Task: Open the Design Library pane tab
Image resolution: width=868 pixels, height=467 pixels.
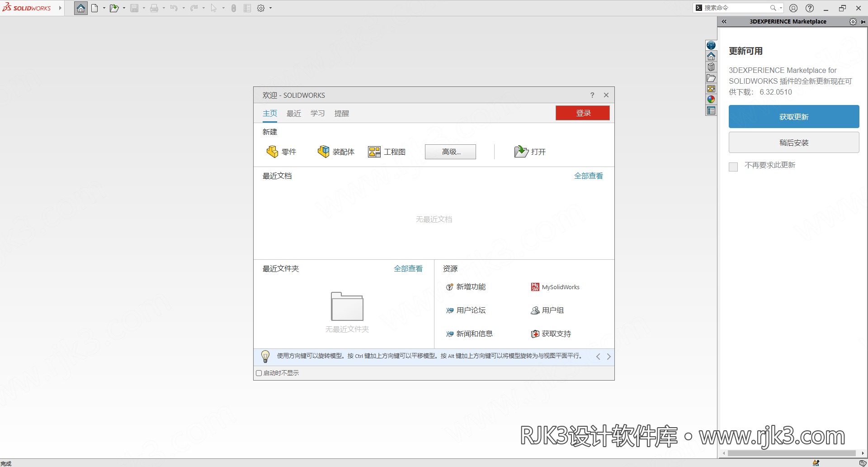Action: click(711, 67)
